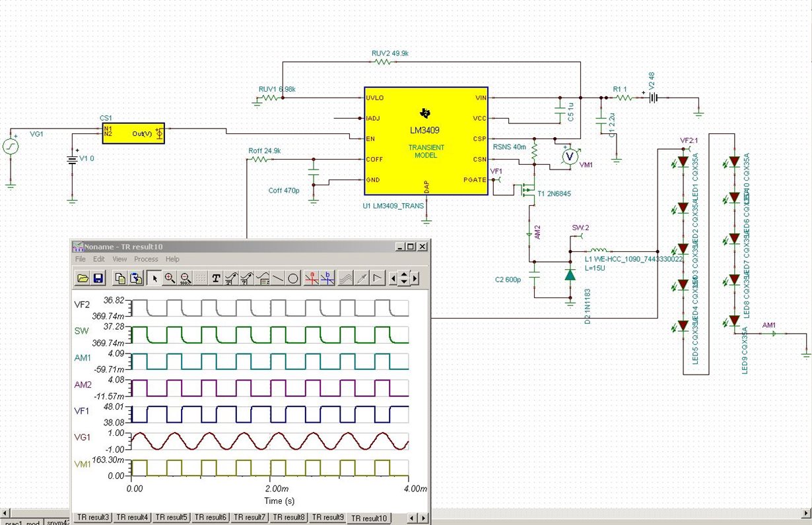Click the curve name label icon with question mark
This screenshot has width=812, height=525.
pos(247,278)
